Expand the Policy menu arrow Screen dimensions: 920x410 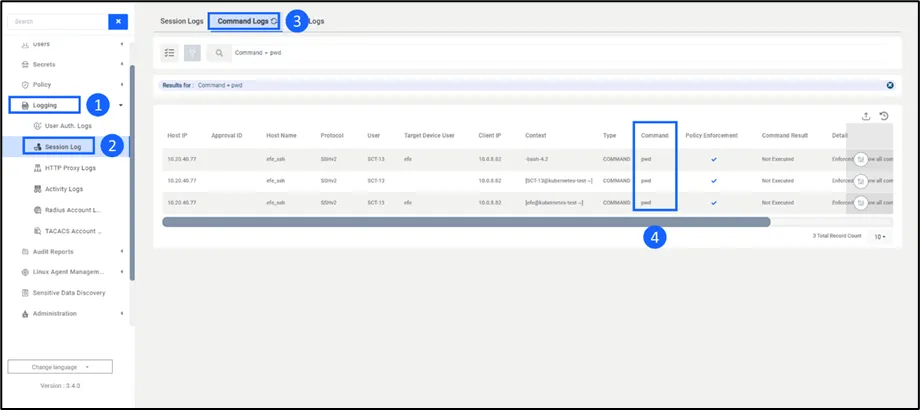(122, 84)
